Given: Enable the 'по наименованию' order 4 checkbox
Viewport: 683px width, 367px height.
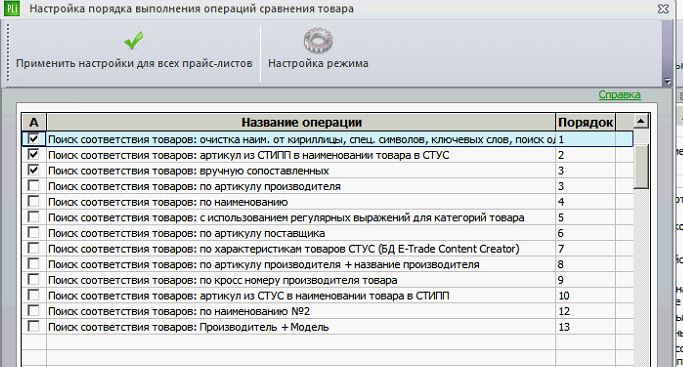Looking at the screenshot, I should (33, 201).
